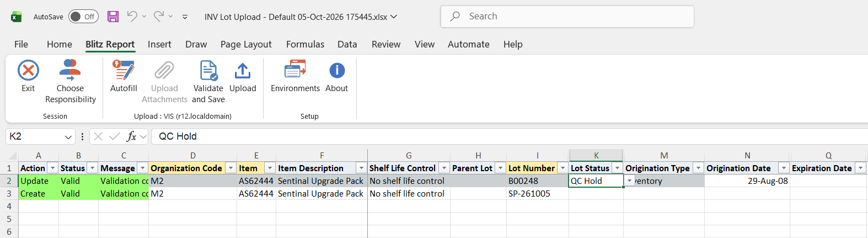Open the Item column filter

coord(270,168)
